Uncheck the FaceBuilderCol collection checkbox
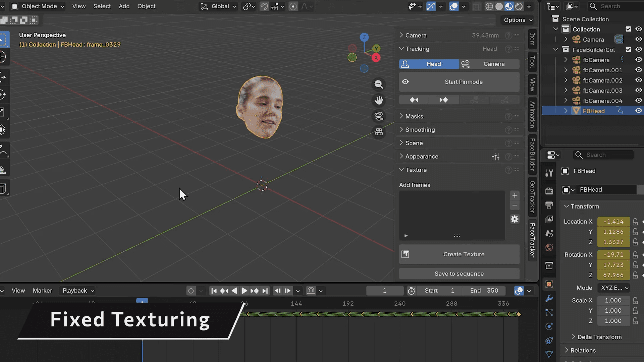Viewport: 644px width, 362px height. (x=629, y=49)
